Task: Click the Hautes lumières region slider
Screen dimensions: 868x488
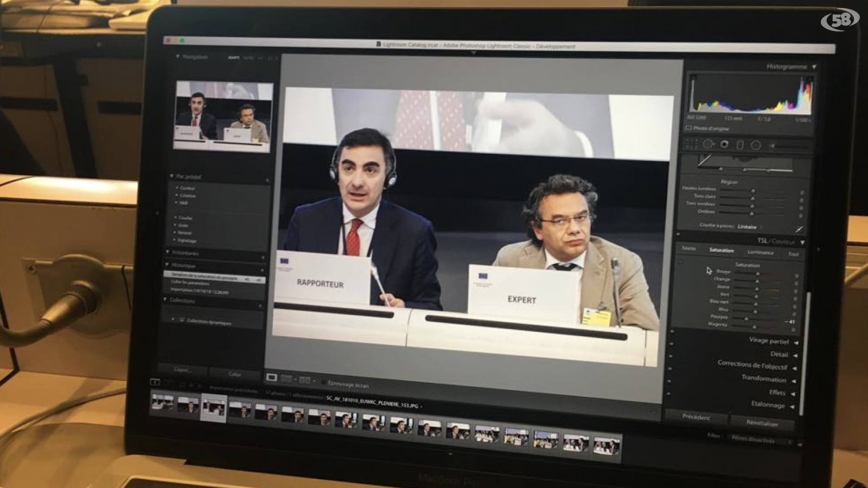Action: [x=754, y=190]
